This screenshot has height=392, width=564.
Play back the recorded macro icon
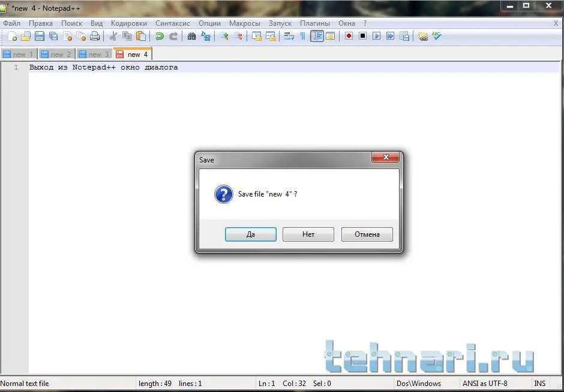(x=377, y=36)
